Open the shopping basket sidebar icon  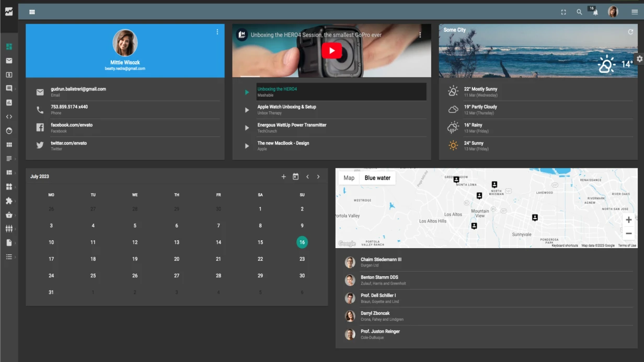pyautogui.click(x=9, y=215)
